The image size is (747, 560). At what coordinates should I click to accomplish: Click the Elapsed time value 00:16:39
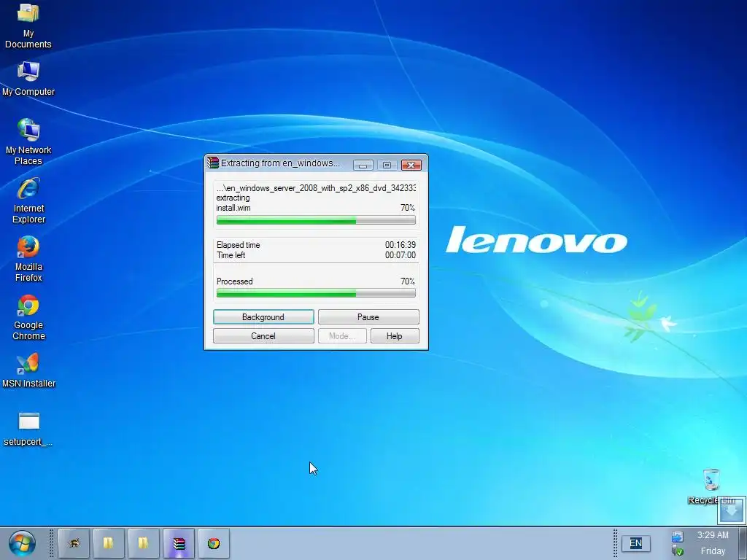[x=400, y=245]
